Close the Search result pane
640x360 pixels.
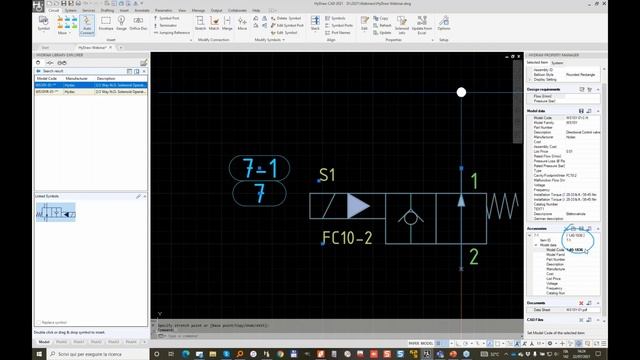(144, 71)
